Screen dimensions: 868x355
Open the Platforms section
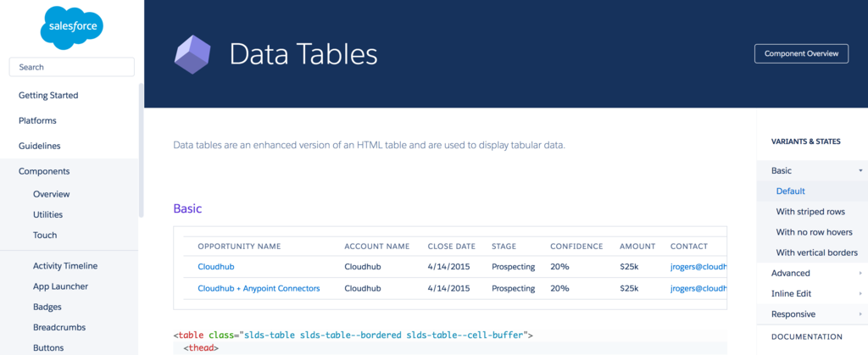37,120
